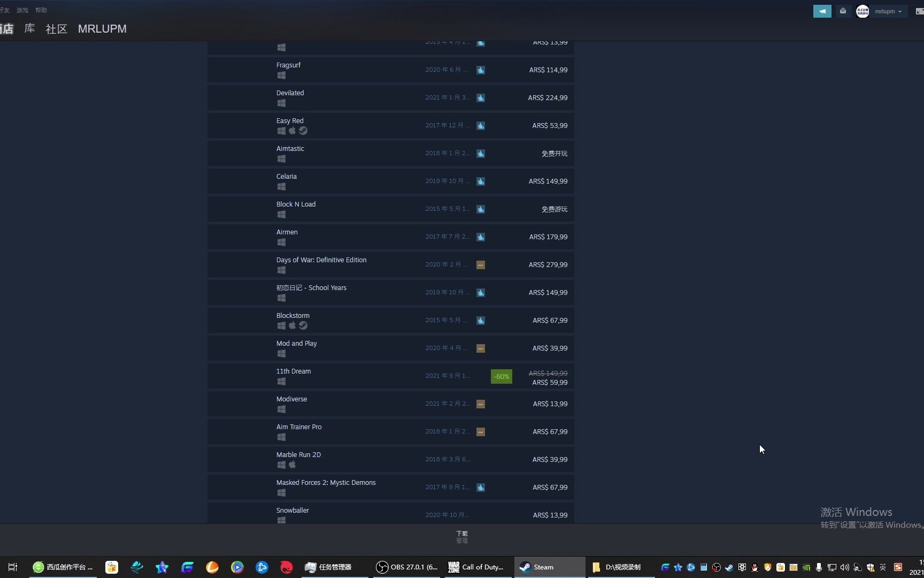Viewport: 924px width, 578px height.
Task: Open OBS 27.0.1 from the taskbar
Action: click(406, 567)
